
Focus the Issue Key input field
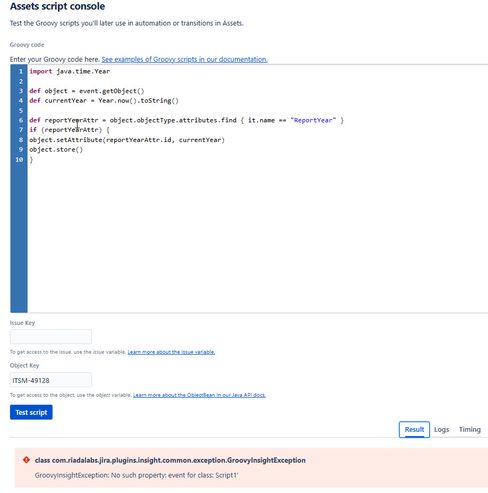pyautogui.click(x=51, y=337)
